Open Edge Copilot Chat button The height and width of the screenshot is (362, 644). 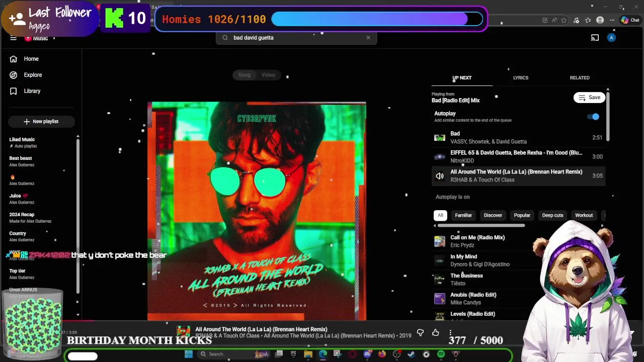pyautogui.click(x=630, y=20)
